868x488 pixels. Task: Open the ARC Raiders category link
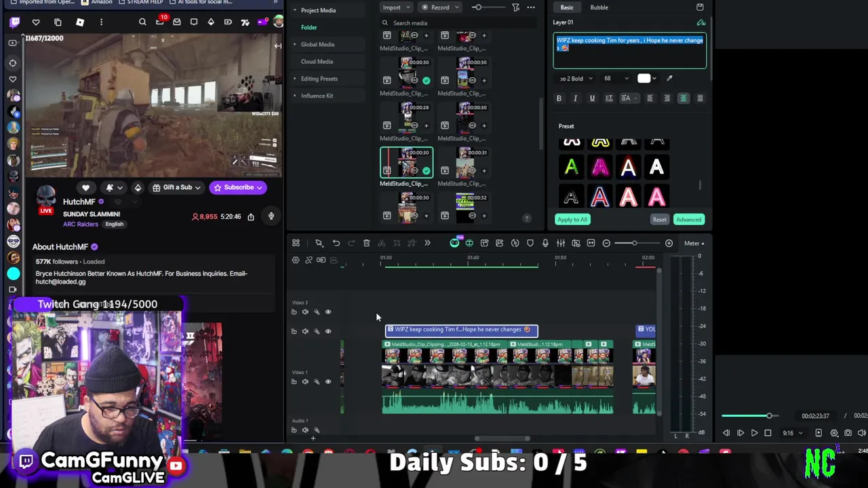pos(81,224)
